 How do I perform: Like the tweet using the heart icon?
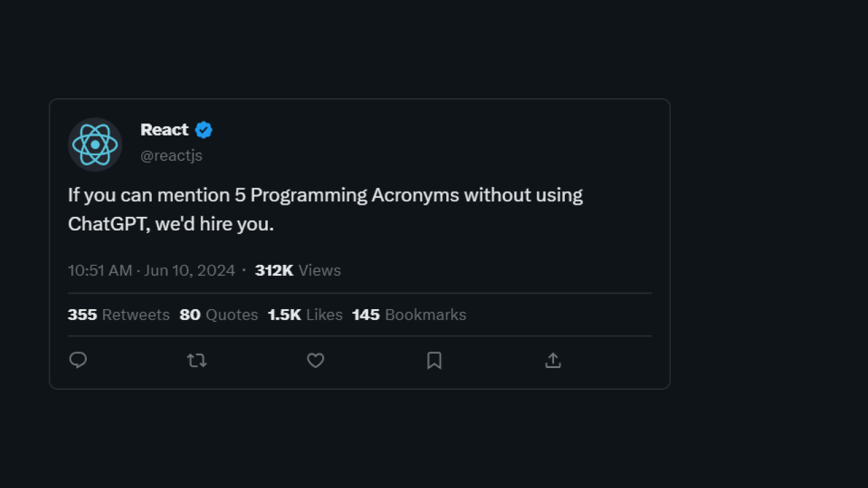pyautogui.click(x=315, y=360)
